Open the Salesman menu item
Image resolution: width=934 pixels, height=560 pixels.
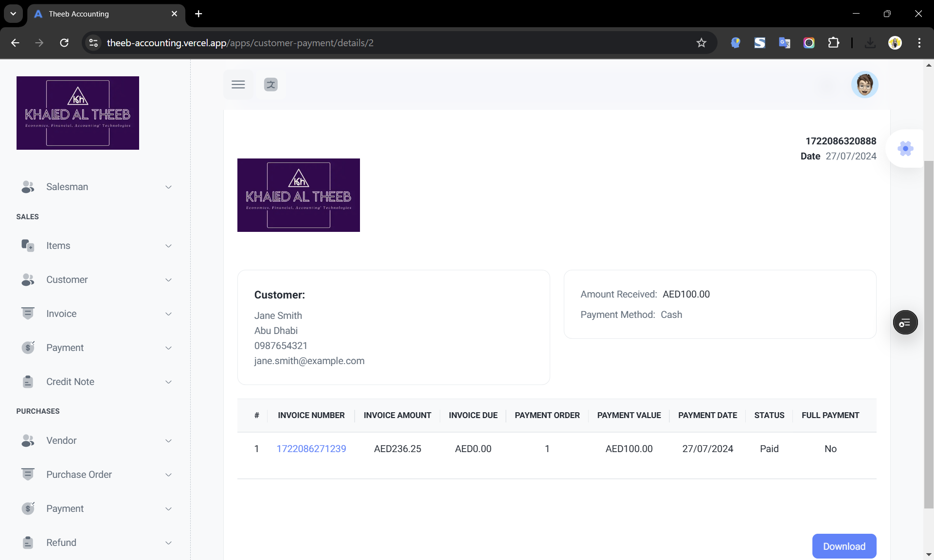pos(96,187)
